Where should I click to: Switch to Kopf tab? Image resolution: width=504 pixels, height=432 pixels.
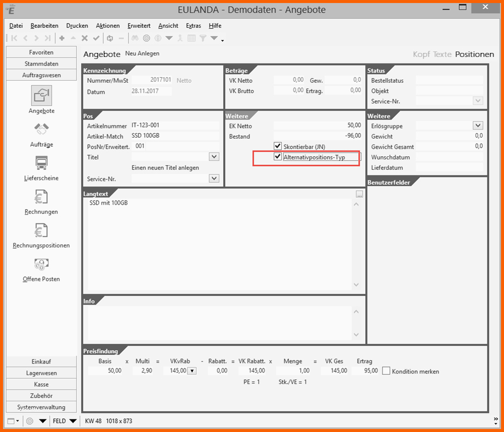[x=421, y=54]
